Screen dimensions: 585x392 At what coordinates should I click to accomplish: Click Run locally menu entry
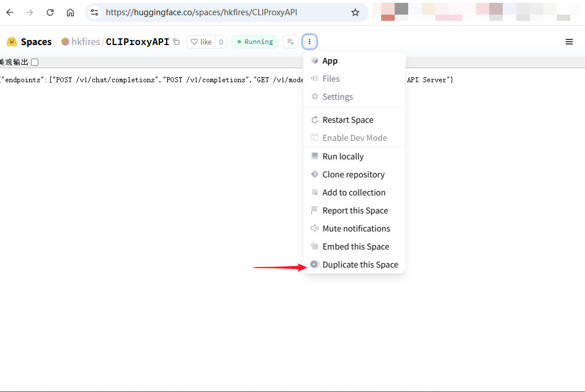(x=343, y=157)
